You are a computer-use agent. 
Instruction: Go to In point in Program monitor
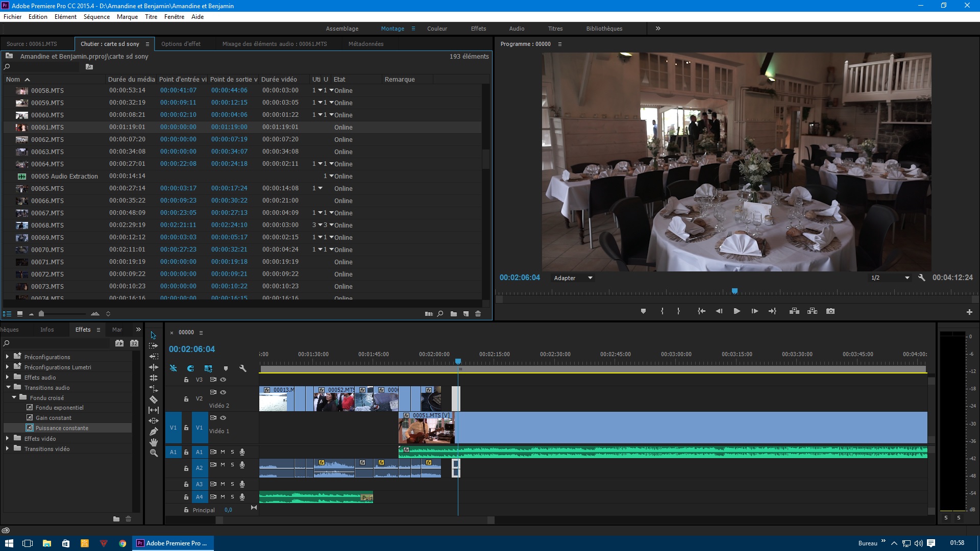(701, 311)
